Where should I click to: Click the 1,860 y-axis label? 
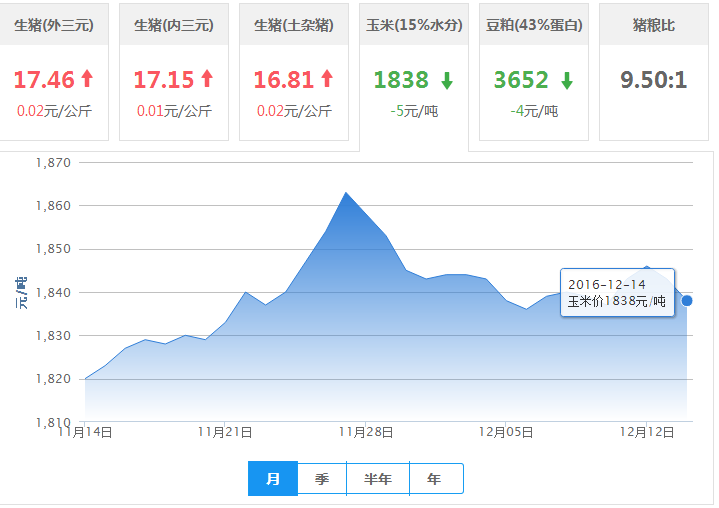click(x=53, y=206)
